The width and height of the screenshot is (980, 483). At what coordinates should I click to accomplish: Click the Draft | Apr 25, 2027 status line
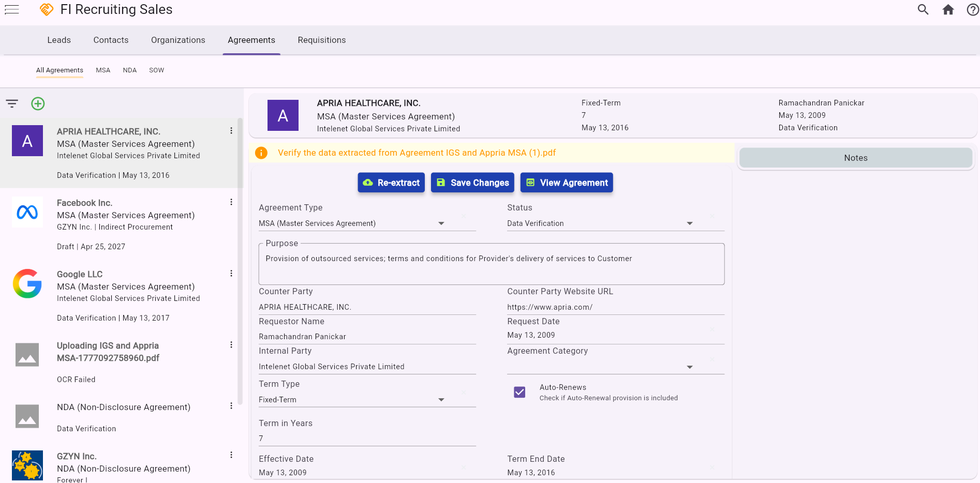tap(91, 247)
